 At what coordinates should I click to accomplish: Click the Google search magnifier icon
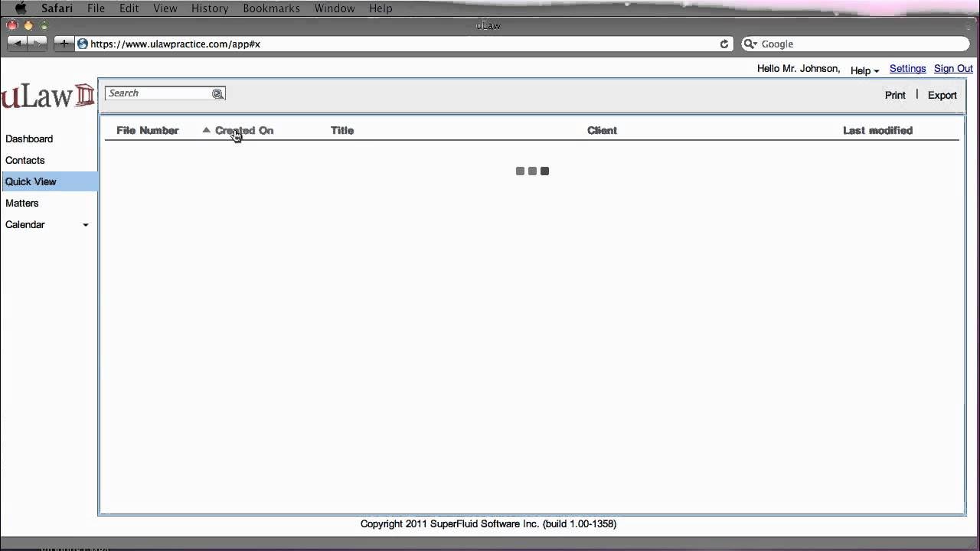750,44
